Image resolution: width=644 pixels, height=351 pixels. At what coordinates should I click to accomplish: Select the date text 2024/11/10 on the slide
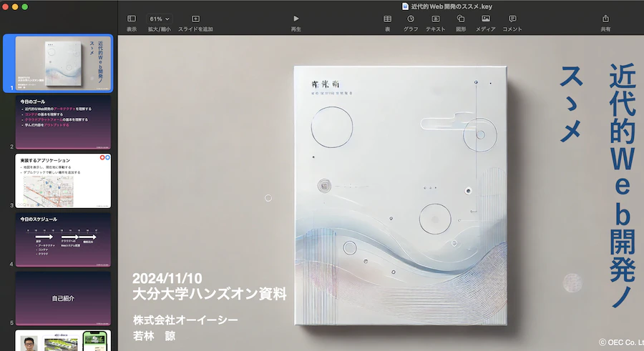(167, 278)
